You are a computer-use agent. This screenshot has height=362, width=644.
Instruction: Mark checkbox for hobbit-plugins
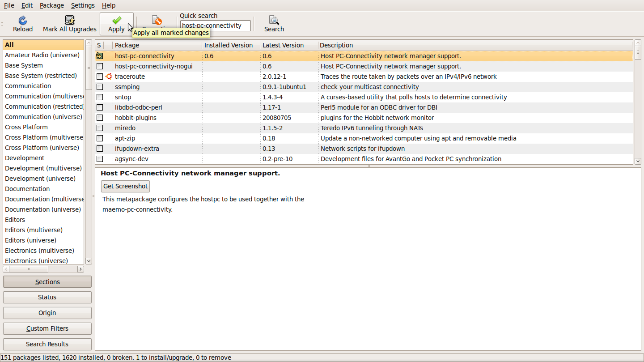coord(100,118)
